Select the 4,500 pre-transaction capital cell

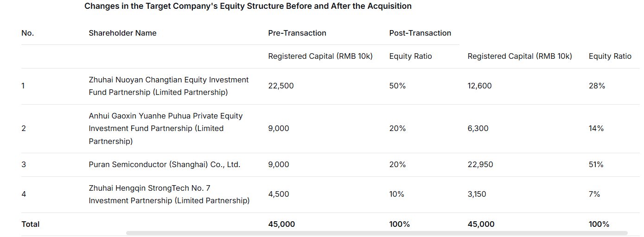coord(279,194)
